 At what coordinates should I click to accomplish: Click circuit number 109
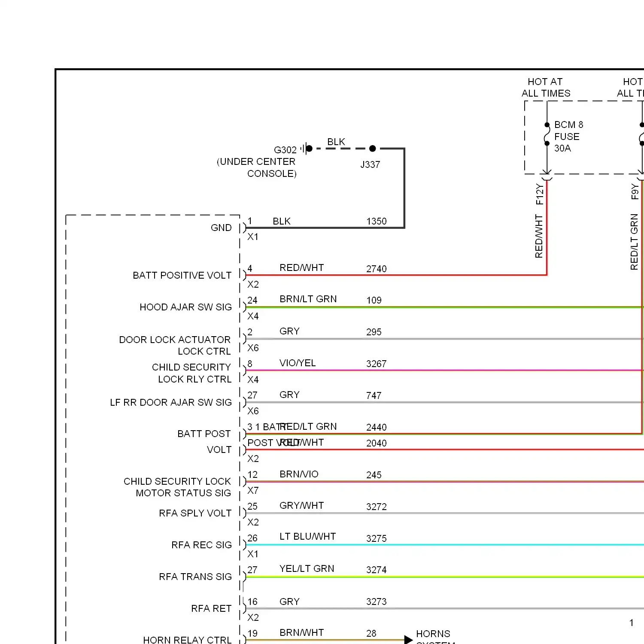pyautogui.click(x=374, y=300)
